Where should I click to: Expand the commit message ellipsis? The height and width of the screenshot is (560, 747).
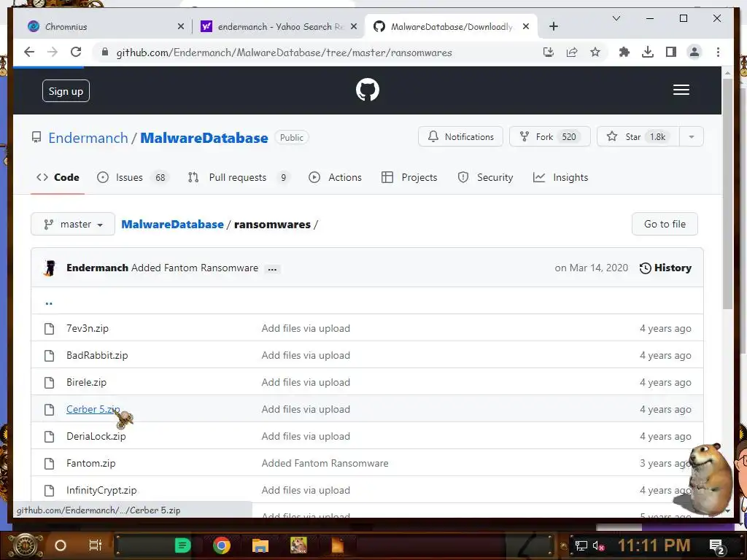tap(272, 269)
